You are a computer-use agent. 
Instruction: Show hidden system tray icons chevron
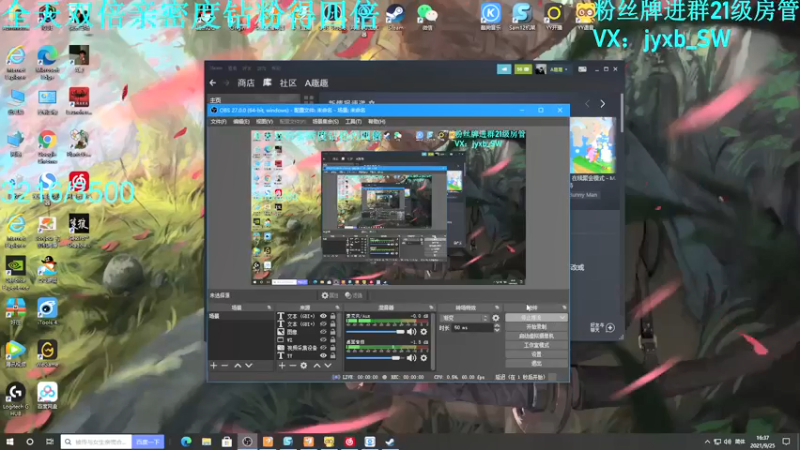(x=707, y=441)
